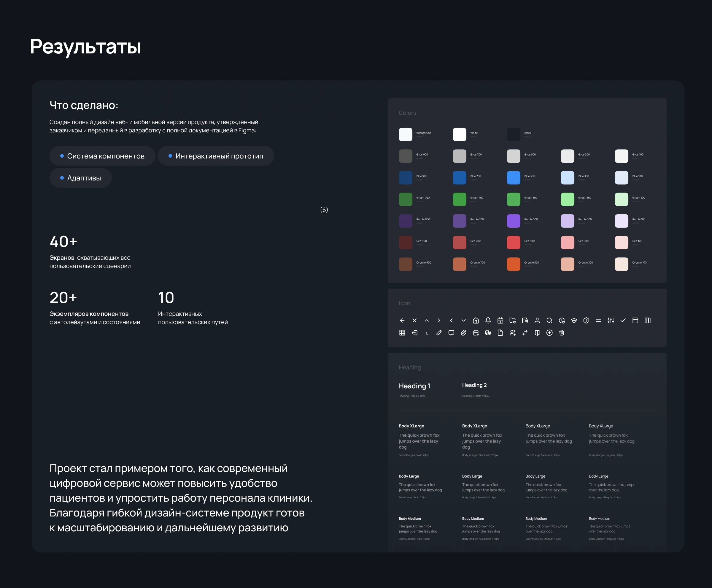Click the add user icon

tap(513, 333)
